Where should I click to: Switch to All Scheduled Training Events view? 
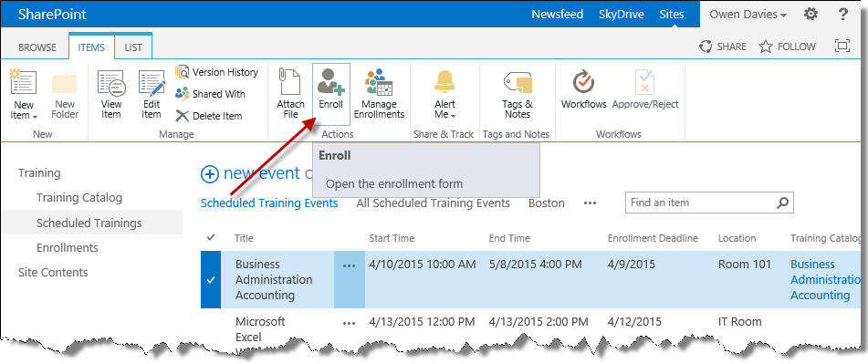(x=433, y=203)
